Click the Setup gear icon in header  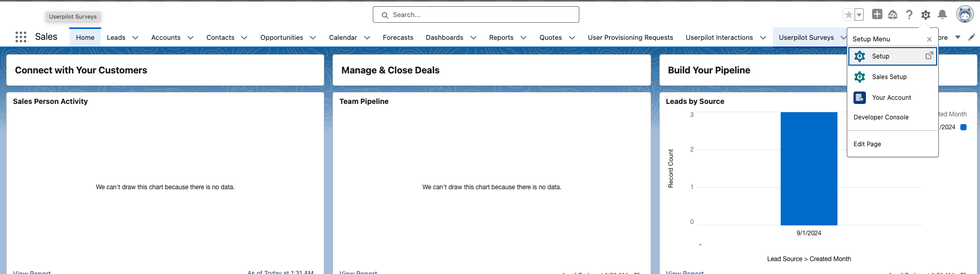click(x=926, y=15)
